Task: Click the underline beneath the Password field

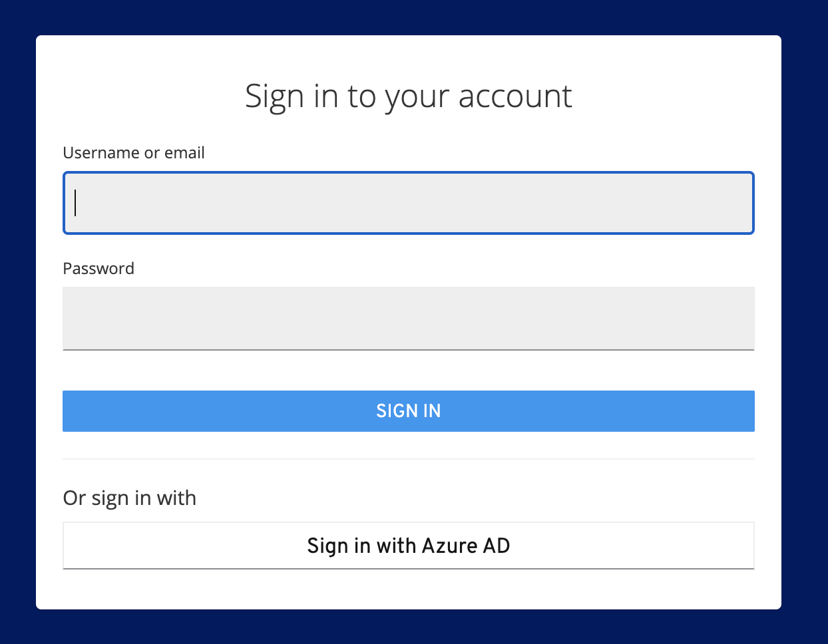Action: point(408,349)
